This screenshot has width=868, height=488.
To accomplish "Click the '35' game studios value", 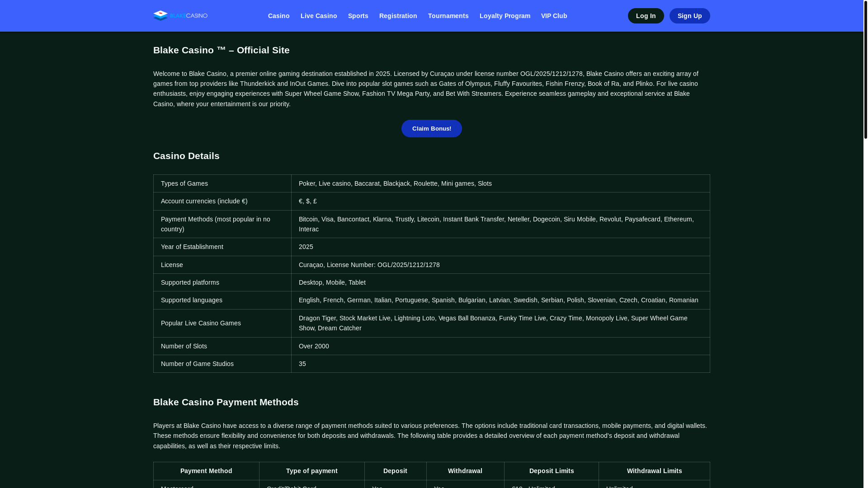I will (500, 364).
